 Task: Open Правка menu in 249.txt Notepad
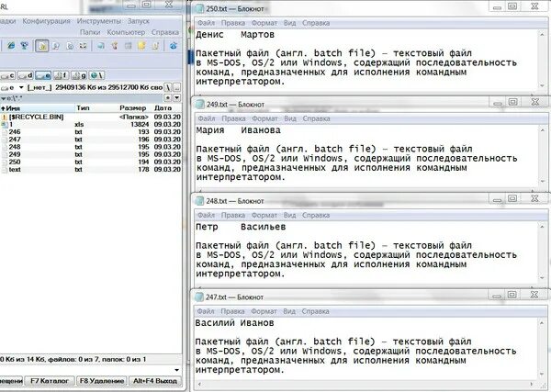point(233,118)
